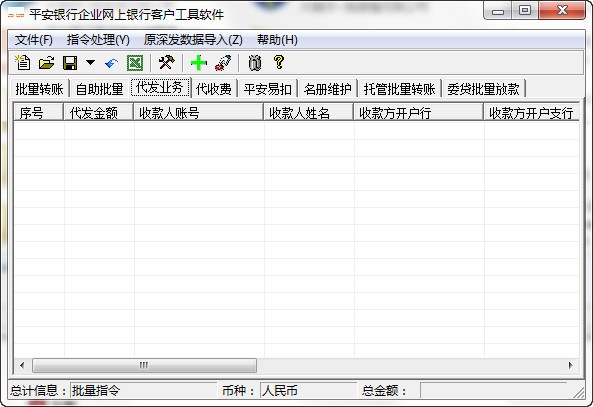This screenshot has height=407, width=593.
Task: Click the trash bin toolbar icon
Action: (255, 63)
